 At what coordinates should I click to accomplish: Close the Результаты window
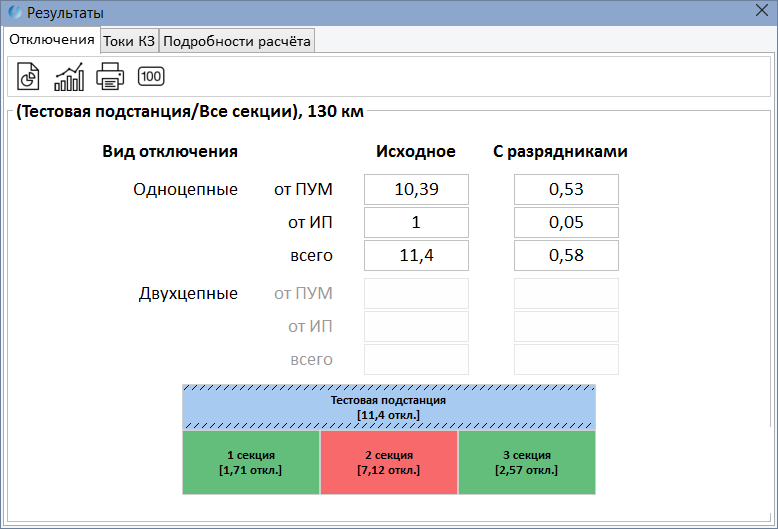pyautogui.click(x=758, y=13)
